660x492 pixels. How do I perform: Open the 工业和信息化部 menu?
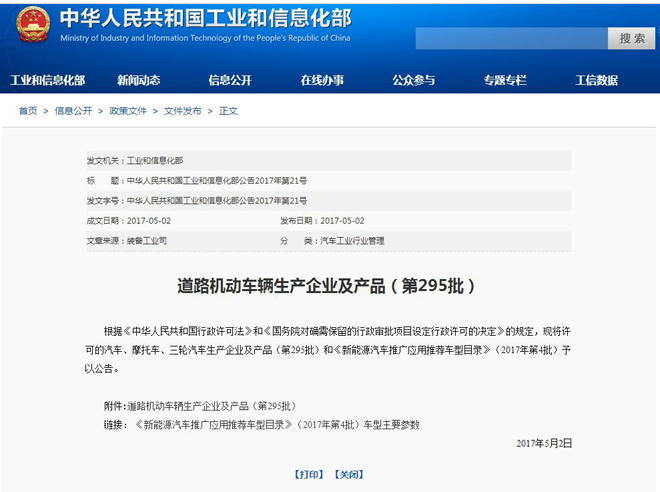[47, 81]
